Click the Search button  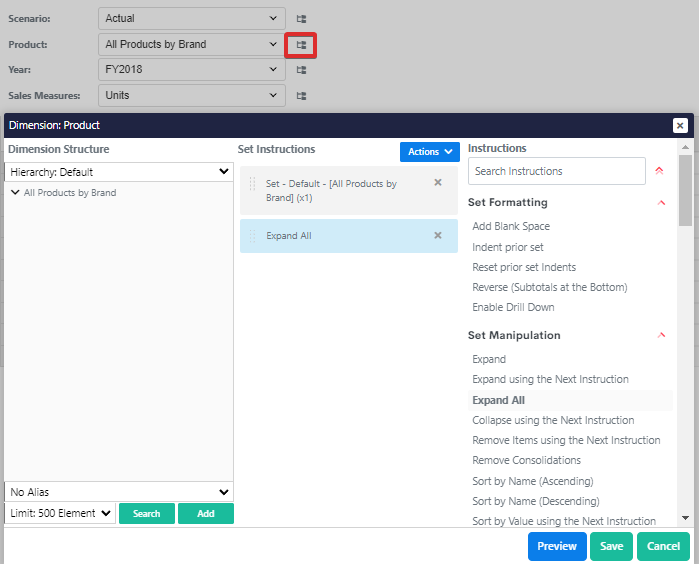147,513
